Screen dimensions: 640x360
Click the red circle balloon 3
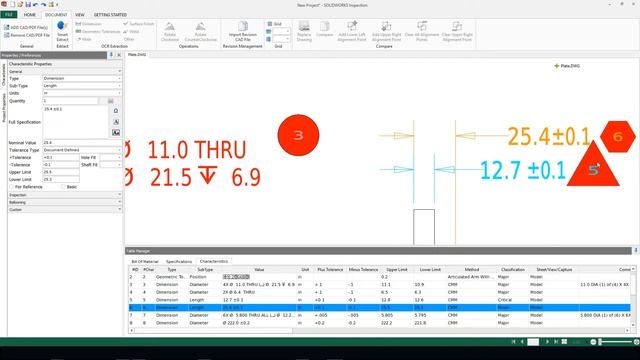click(298, 135)
